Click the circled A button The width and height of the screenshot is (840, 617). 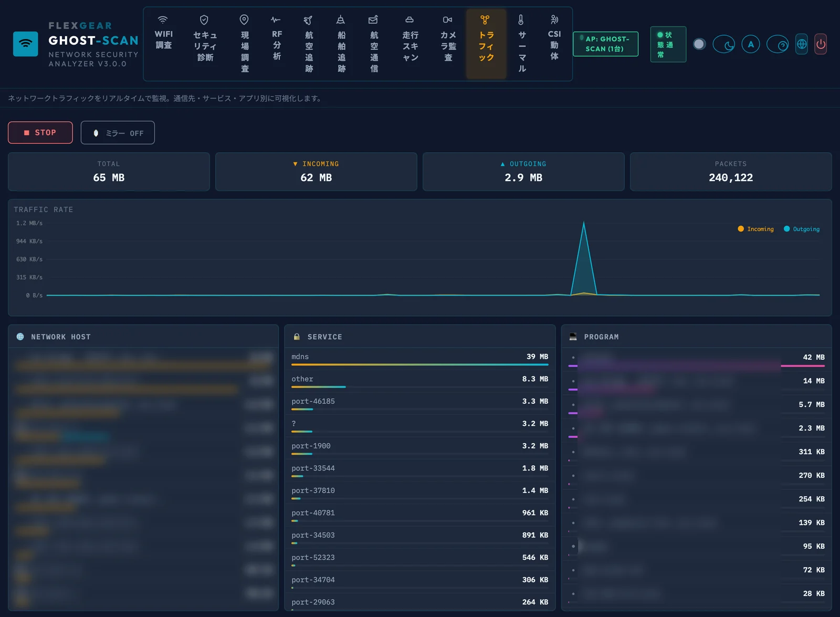click(x=751, y=44)
